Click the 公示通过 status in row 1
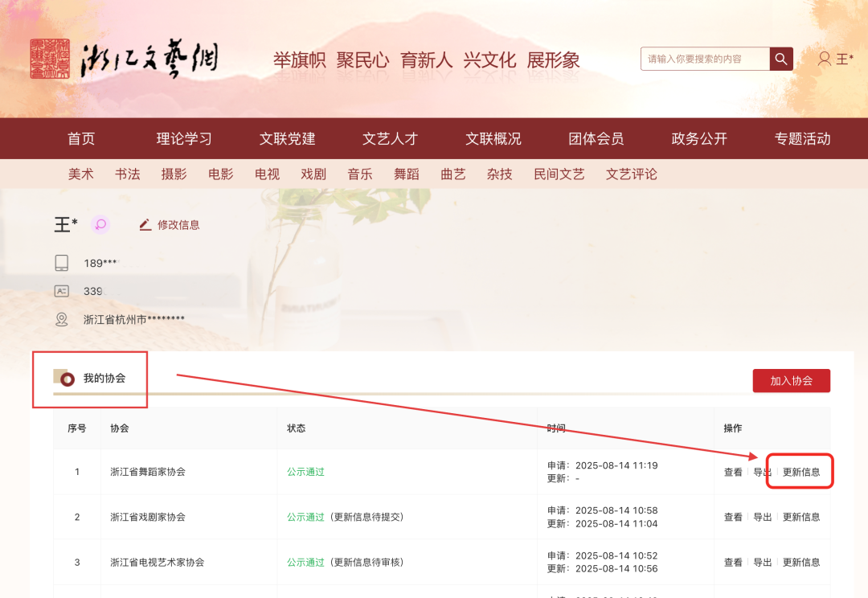The image size is (868, 598). (x=305, y=472)
